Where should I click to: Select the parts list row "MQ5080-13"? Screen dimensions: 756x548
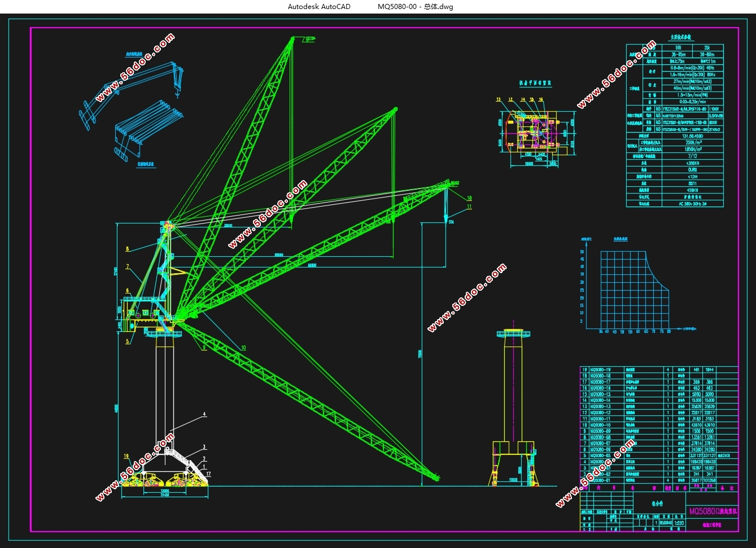[x=659, y=406]
